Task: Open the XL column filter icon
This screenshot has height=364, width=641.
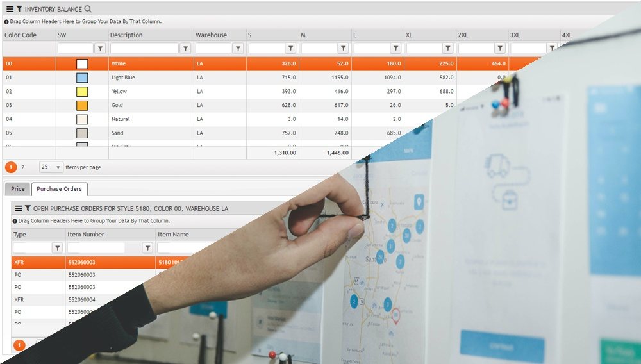Action: 448,49
